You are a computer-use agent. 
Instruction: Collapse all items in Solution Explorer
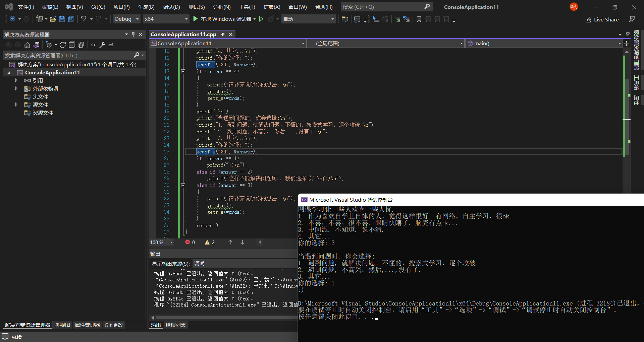tap(72, 45)
